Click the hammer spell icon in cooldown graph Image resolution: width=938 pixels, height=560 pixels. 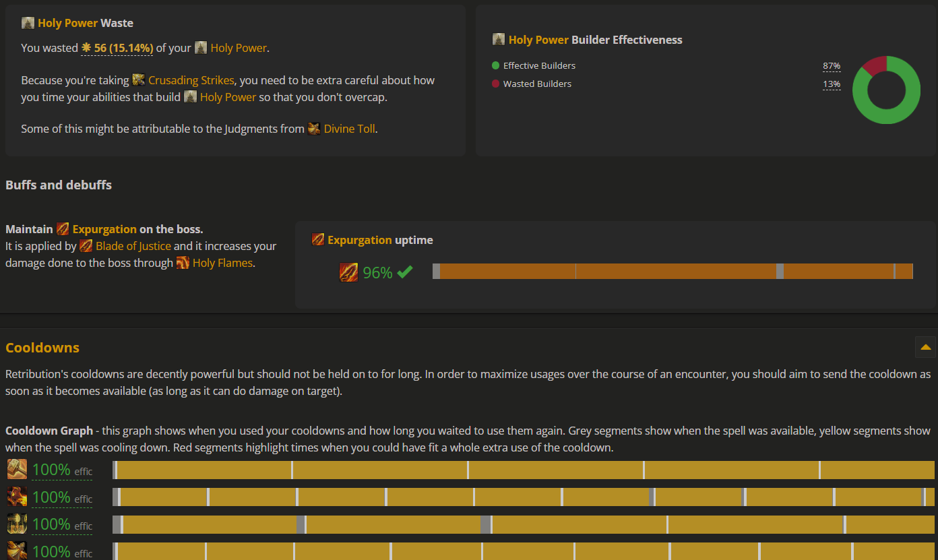[17, 469]
